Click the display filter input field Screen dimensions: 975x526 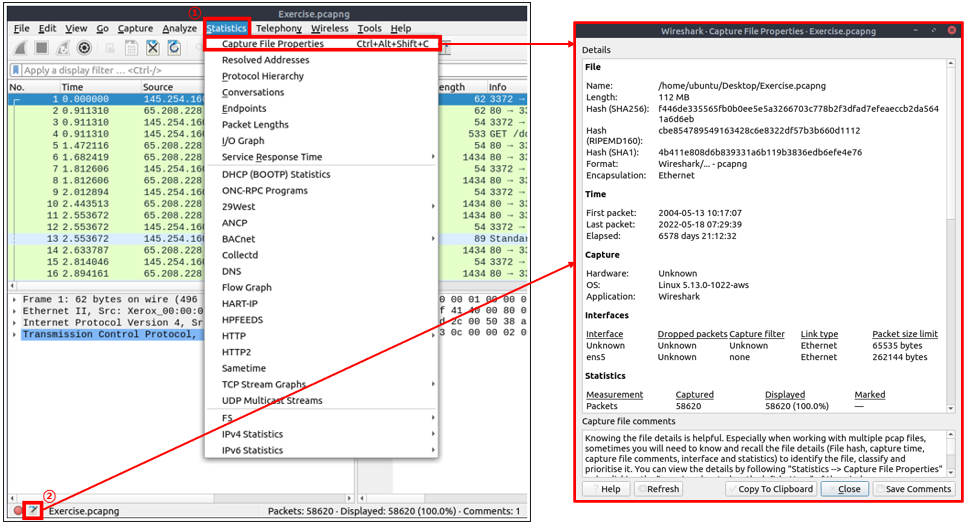tap(112, 71)
